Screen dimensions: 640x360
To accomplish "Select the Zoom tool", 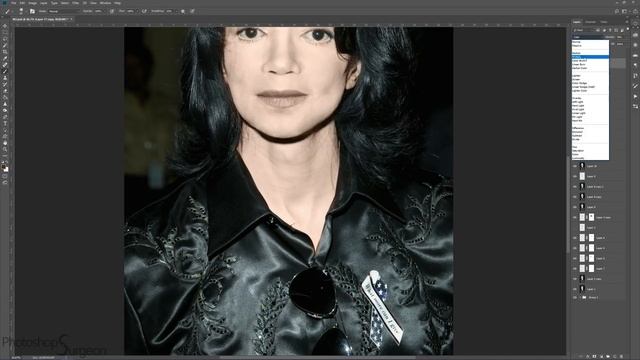I will click(5, 149).
